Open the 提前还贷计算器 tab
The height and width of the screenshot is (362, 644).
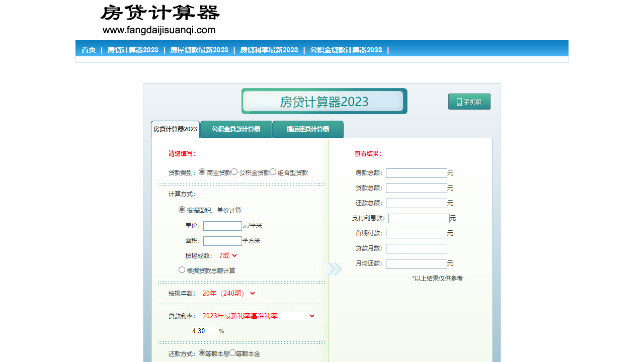point(307,129)
